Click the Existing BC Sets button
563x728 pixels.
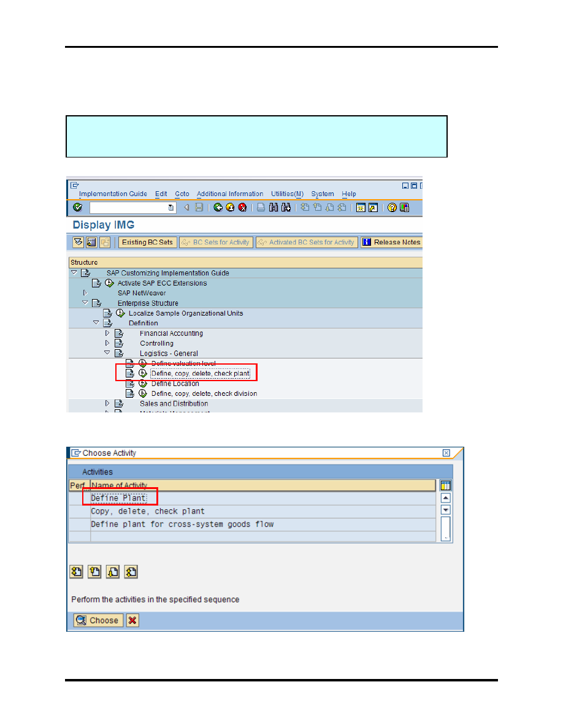click(147, 242)
